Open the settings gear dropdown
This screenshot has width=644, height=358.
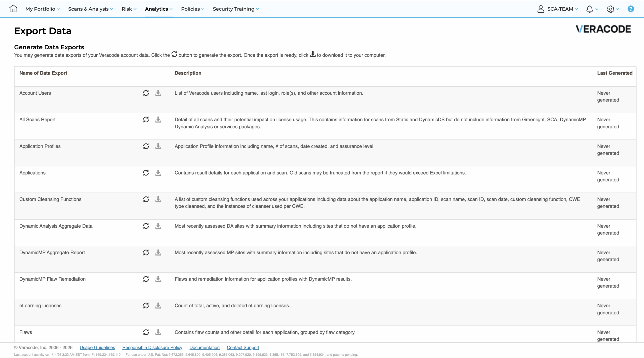pos(612,9)
